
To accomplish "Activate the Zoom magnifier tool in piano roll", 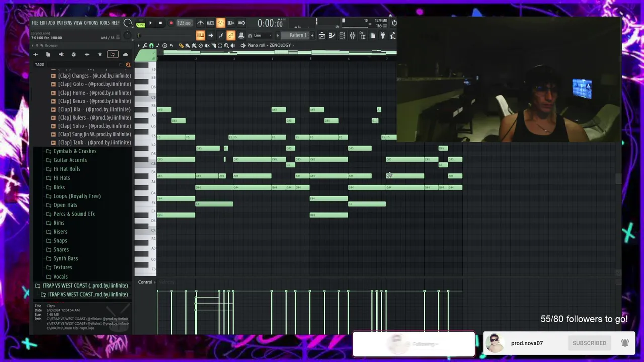I will (226, 46).
